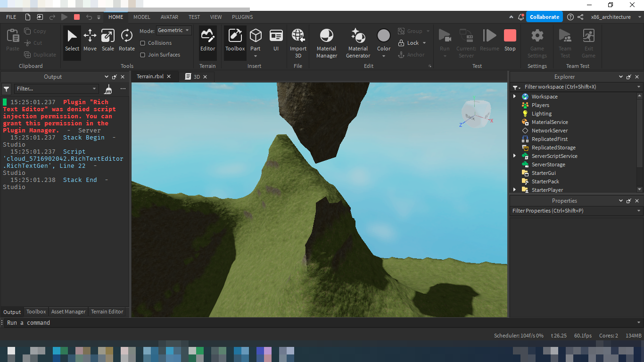This screenshot has height=362, width=644.
Task: Open the Mode Geometric dropdown
Action: (x=174, y=30)
